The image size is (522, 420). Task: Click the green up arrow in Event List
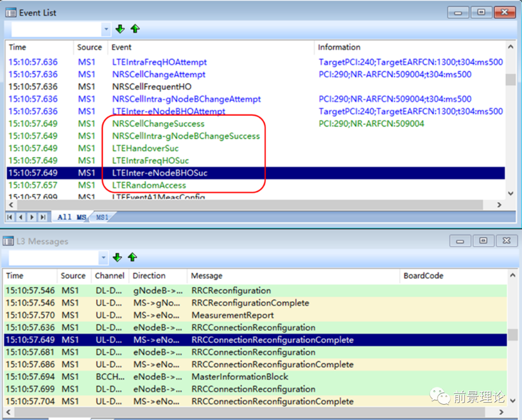click(135, 29)
